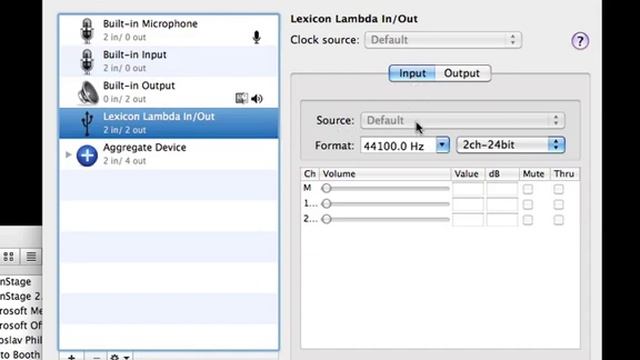
Task: Toggle Thru checkbox for master channel M
Action: point(558,189)
